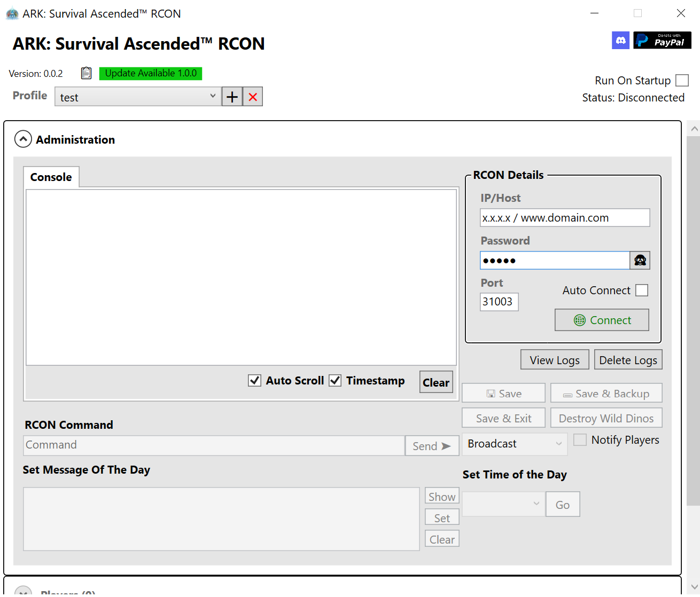Open the Profile dropdown showing test
This screenshot has height=597, width=700.
pos(138,97)
